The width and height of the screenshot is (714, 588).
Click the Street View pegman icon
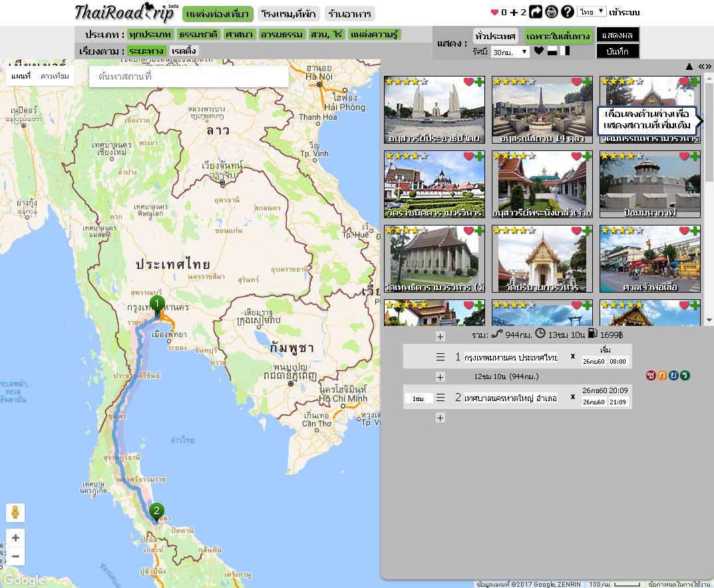click(15, 513)
